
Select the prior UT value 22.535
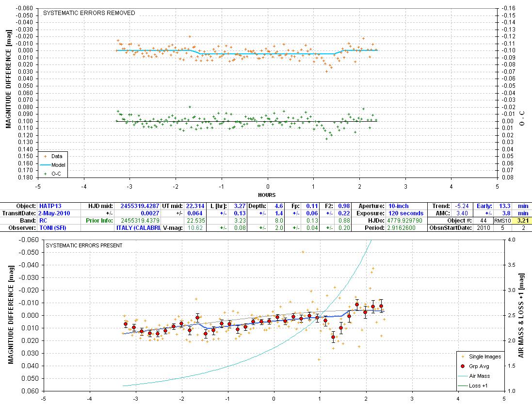196,221
